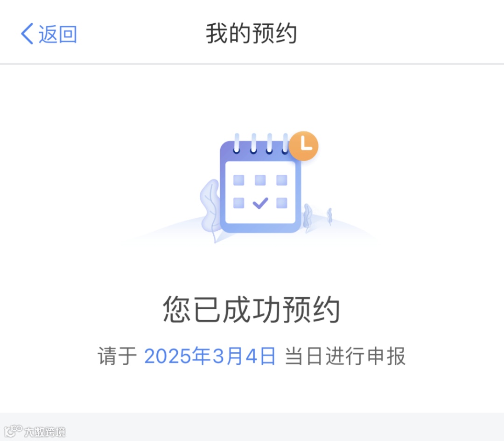Click the 请于 text before the date

click(x=117, y=356)
